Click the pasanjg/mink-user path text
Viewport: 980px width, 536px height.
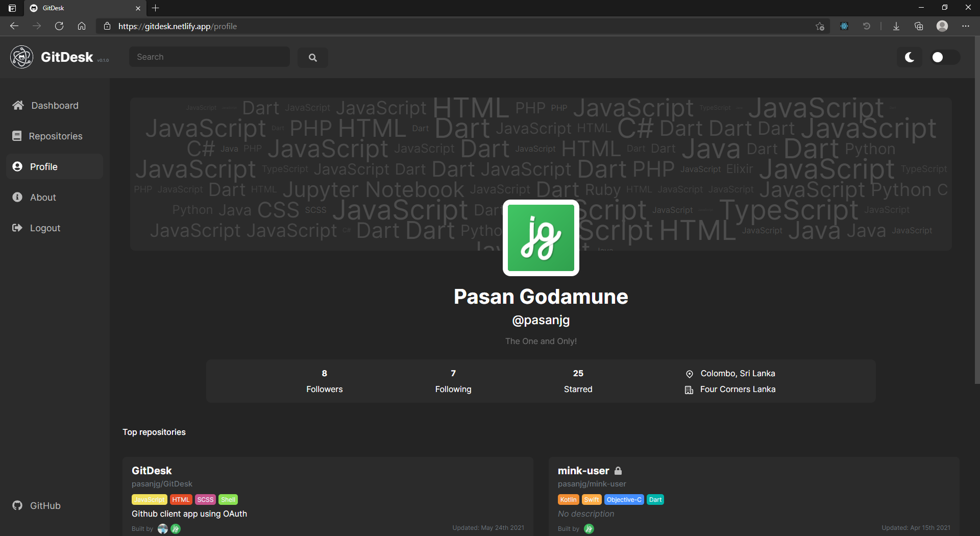click(592, 484)
